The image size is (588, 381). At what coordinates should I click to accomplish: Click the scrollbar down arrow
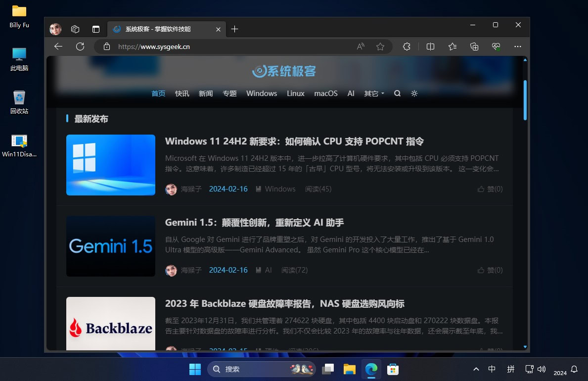[525, 347]
